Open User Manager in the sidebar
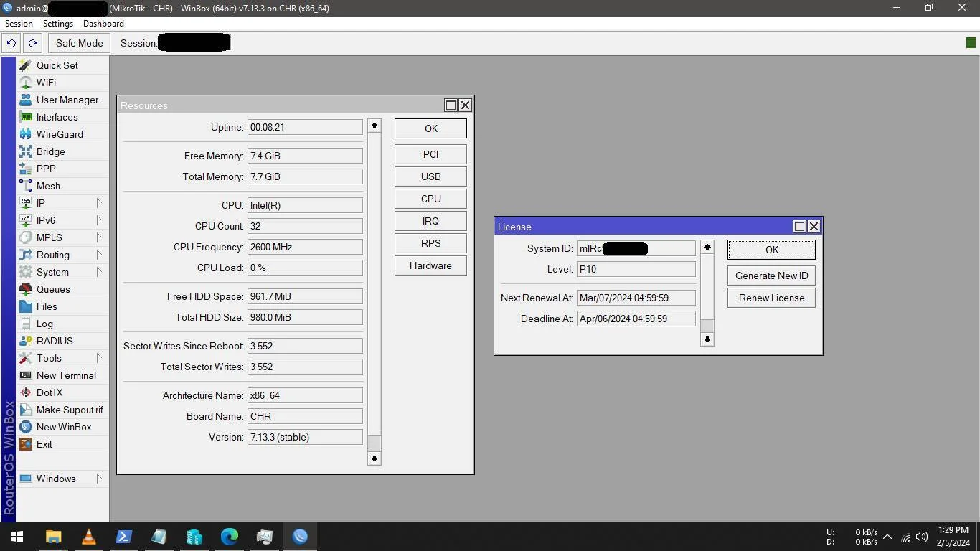The image size is (980, 551). [x=62, y=100]
